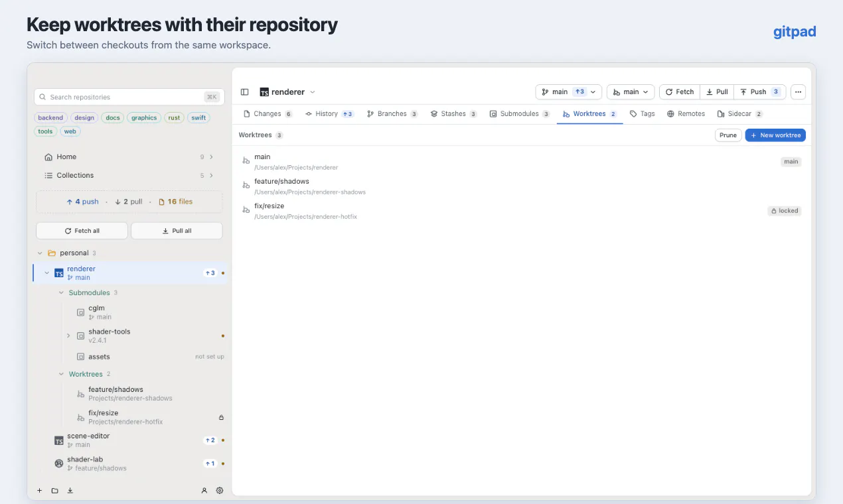843x504 pixels.
Task: Toggle the docs tag filter
Action: (x=113, y=118)
